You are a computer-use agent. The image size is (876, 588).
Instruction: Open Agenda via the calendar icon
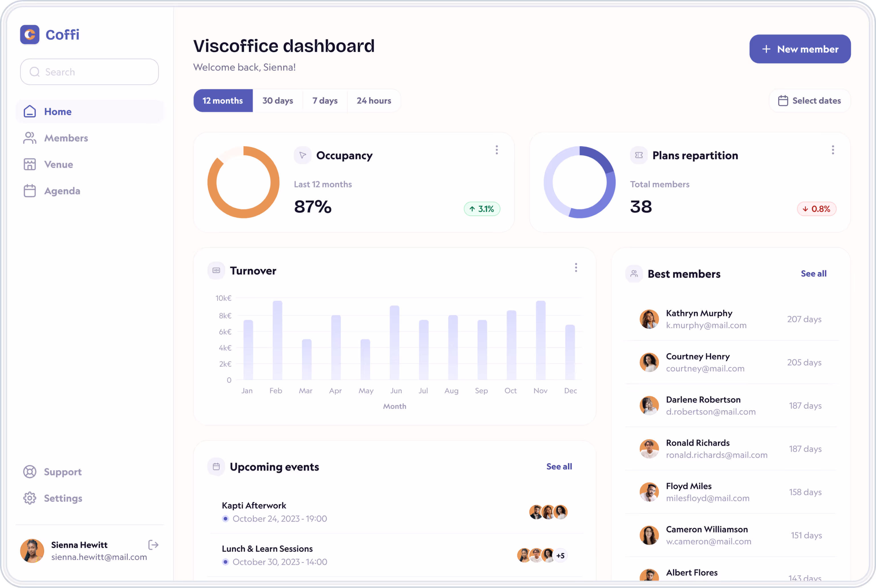click(x=30, y=191)
